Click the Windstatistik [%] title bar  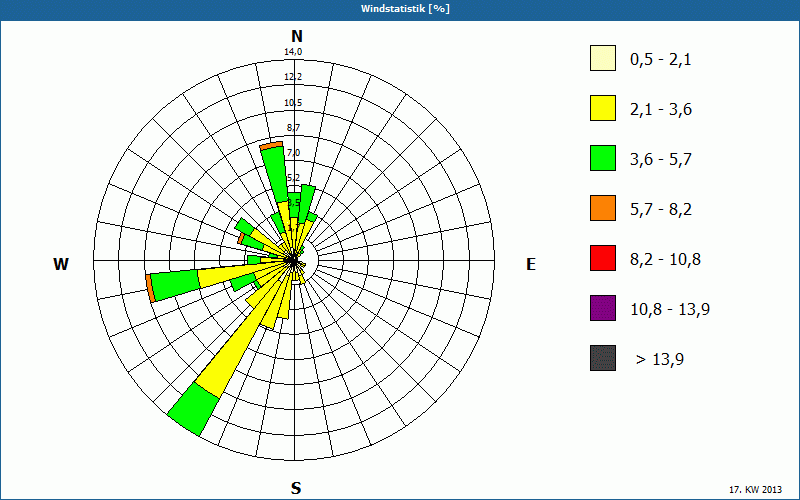pyautogui.click(x=400, y=9)
